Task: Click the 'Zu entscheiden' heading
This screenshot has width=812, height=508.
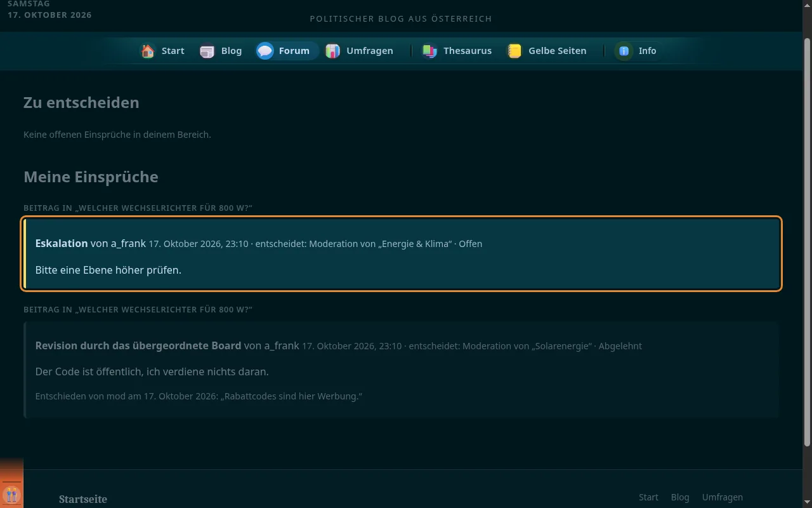Action: 81,103
